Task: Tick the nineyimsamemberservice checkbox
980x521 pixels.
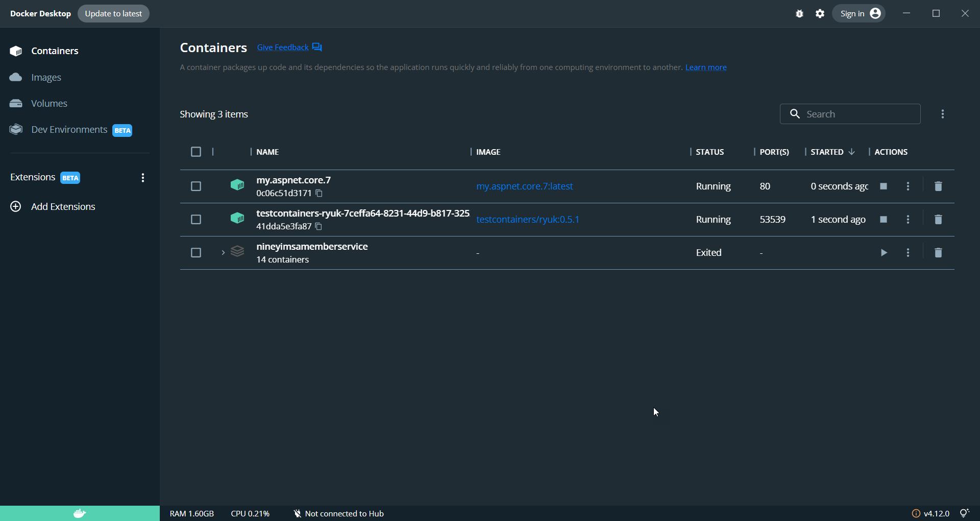Action: tap(196, 253)
